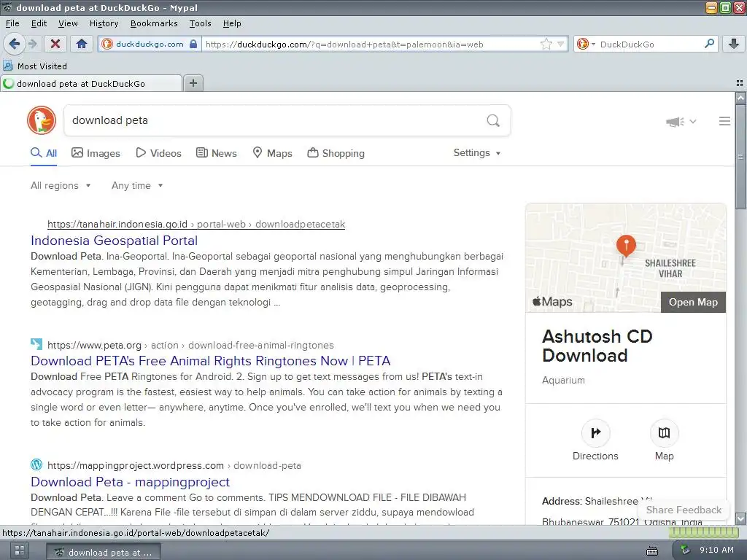Select the All results tab
The image size is (747, 560).
pos(44,153)
